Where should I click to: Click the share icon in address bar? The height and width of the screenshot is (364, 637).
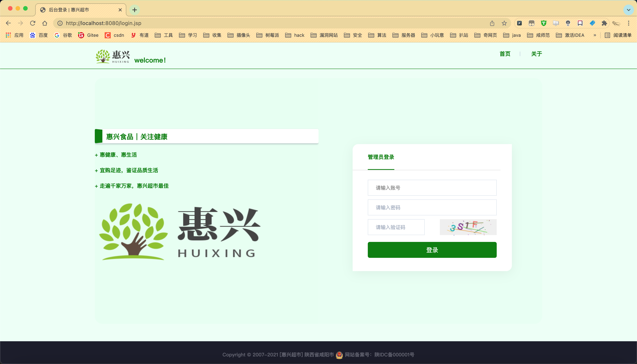(x=492, y=23)
